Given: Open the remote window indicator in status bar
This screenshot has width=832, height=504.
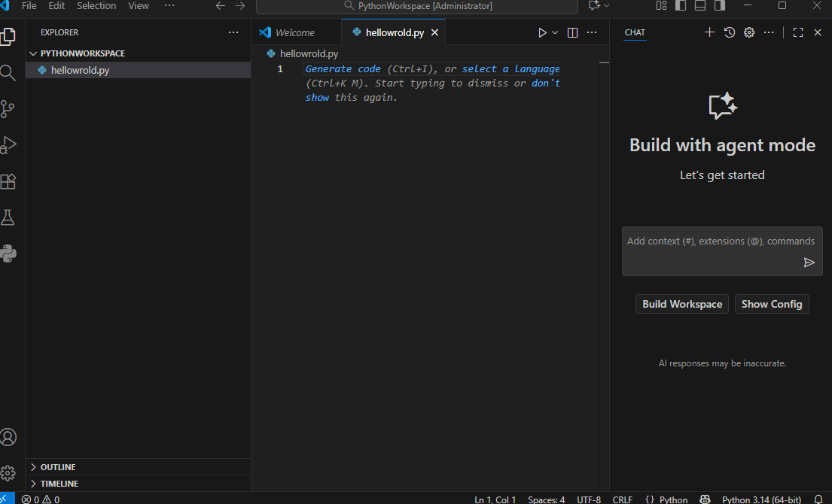Looking at the screenshot, I should click(x=7, y=499).
